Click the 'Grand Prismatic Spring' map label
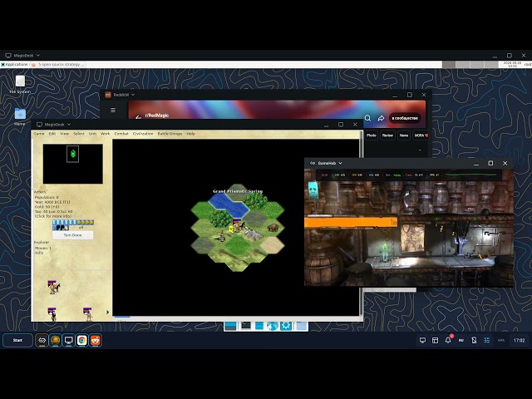Image resolution: width=532 pixels, height=399 pixels. coord(238,191)
